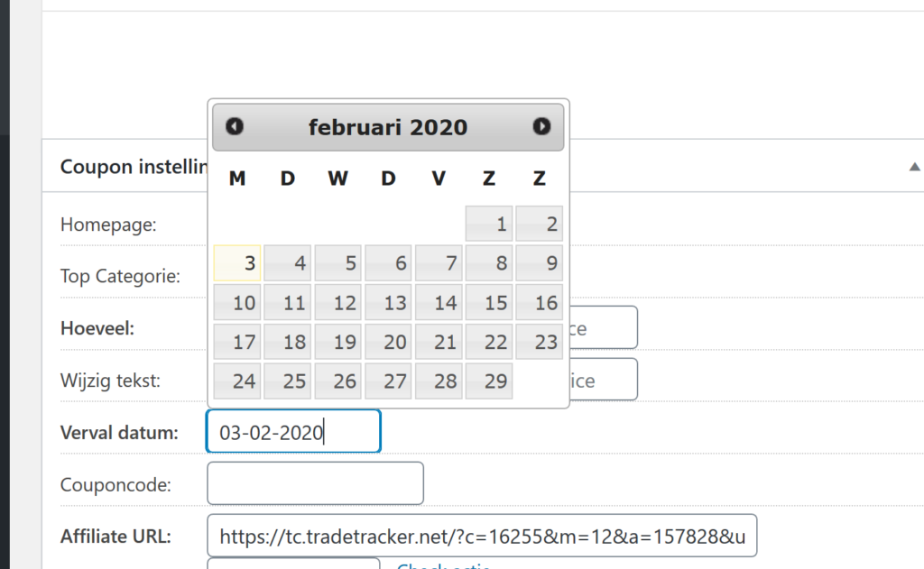Screen dimensions: 924x569
Task: Choose date 12 in the calendar
Action: tap(338, 303)
